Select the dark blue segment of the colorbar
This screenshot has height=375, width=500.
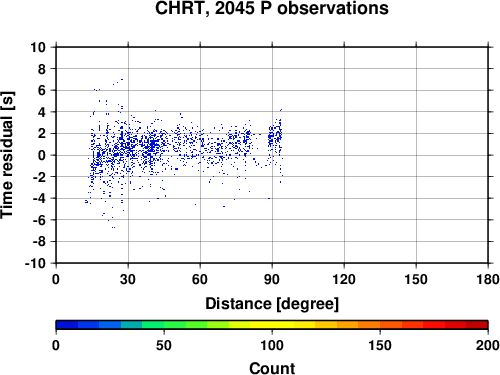[x=67, y=325]
